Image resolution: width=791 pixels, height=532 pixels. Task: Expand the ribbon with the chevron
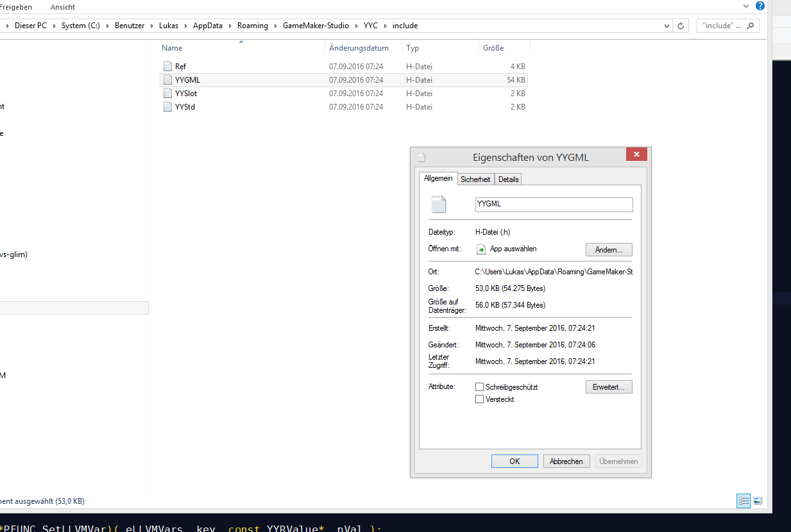click(746, 6)
